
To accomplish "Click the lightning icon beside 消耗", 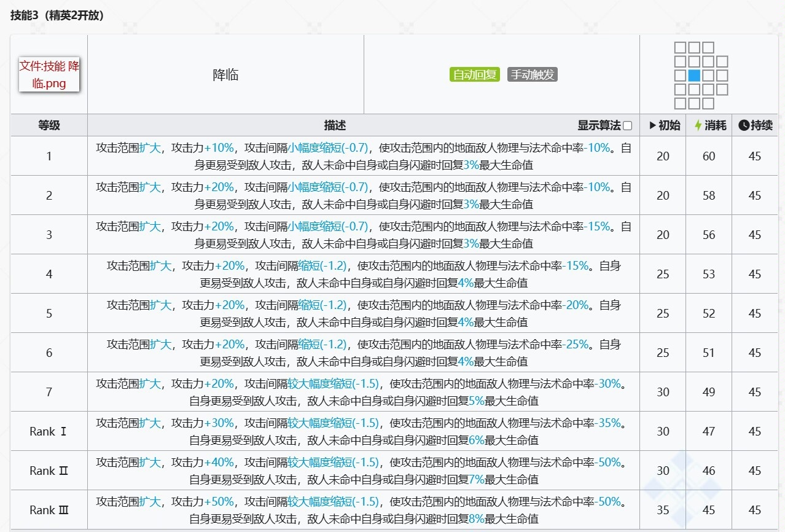I will [x=698, y=125].
